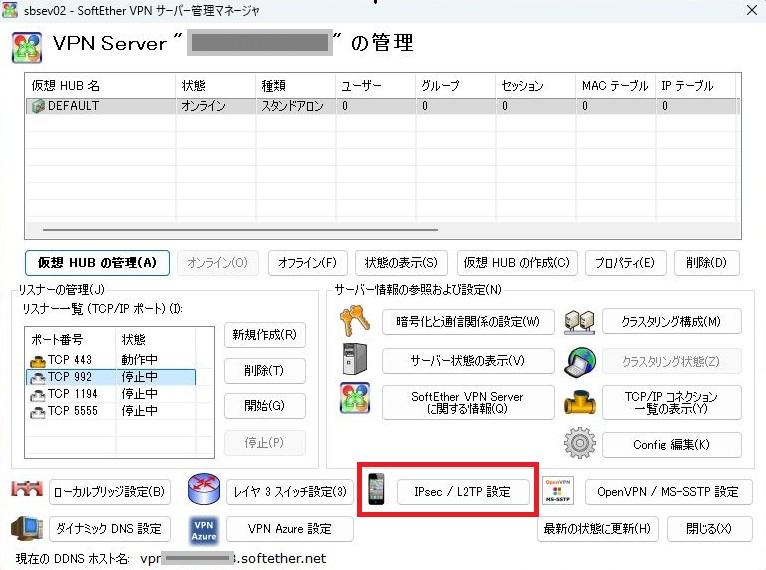766x570 pixels.
Task: Open 暗号化と通信関係の設定(W)
Action: click(x=468, y=321)
